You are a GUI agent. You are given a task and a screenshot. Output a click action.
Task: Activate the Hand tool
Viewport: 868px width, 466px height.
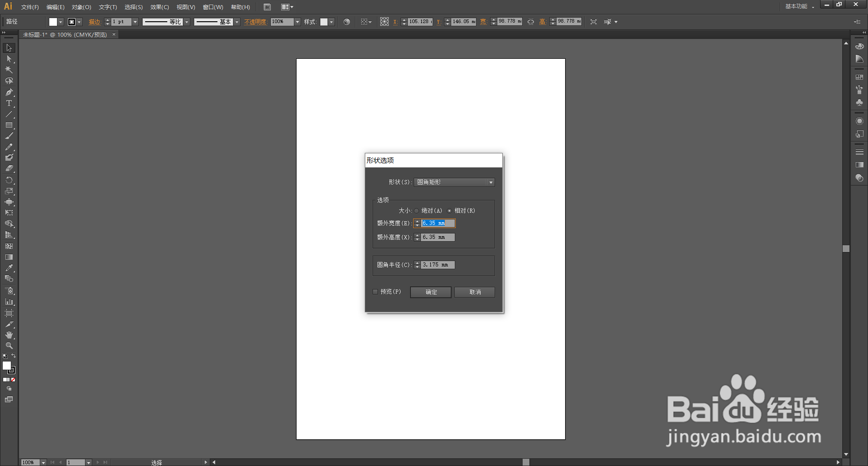9,335
